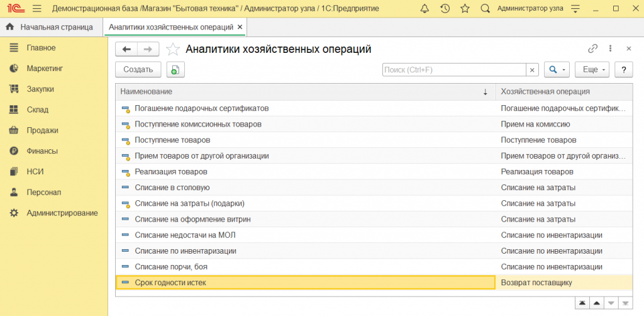
Task: Open the Главное section
Action: (41, 48)
